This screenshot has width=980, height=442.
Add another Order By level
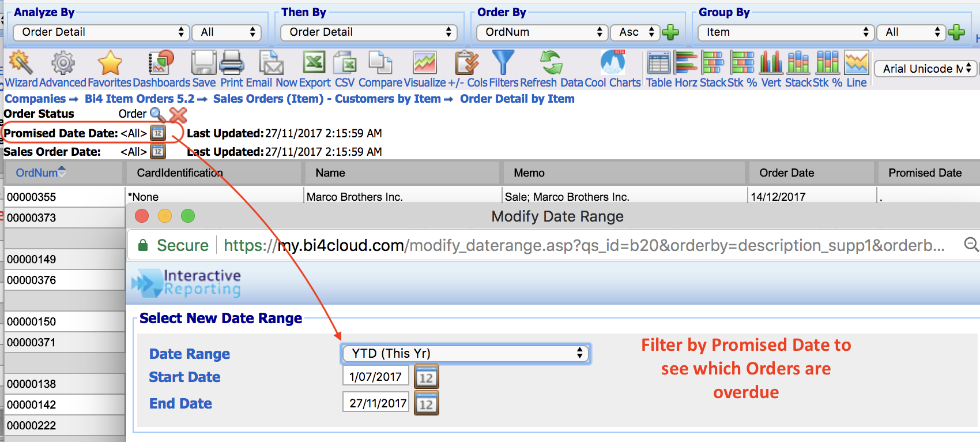tap(670, 32)
